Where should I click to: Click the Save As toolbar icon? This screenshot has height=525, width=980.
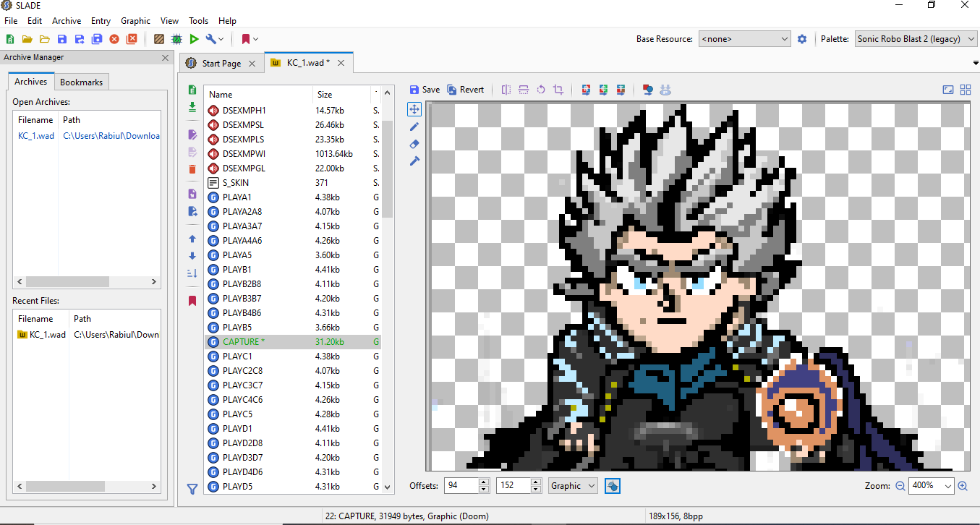coord(79,39)
